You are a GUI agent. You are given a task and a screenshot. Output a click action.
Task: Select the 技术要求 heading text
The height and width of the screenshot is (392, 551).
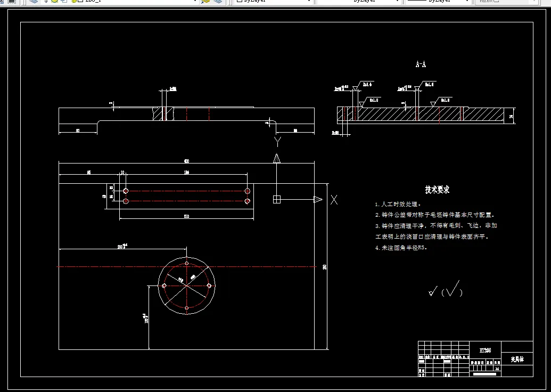coord(437,190)
